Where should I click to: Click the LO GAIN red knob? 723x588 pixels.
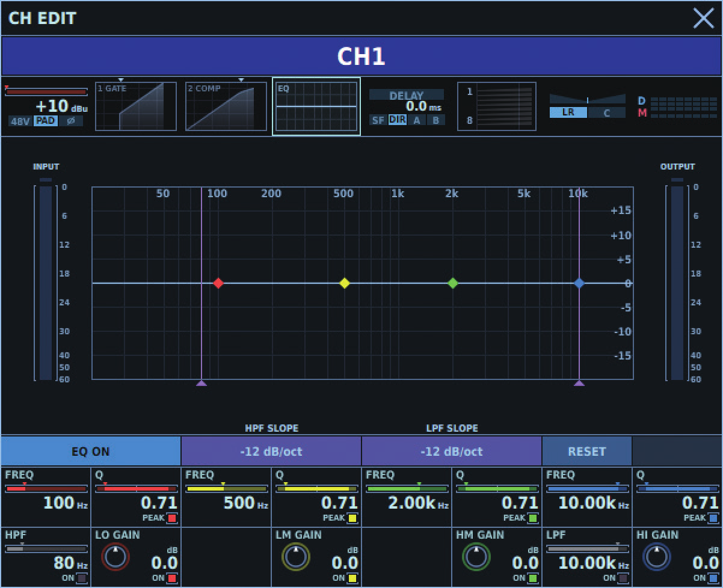tap(115, 557)
